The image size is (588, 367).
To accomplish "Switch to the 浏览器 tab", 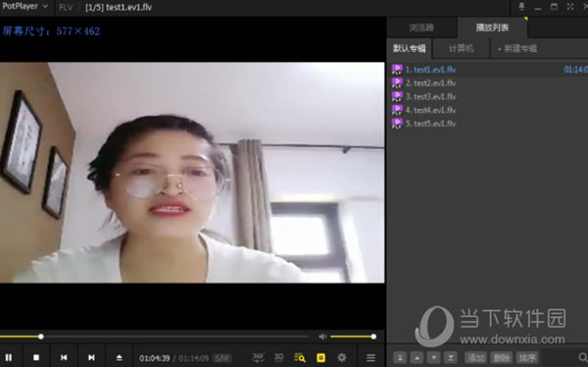I will pos(421,27).
